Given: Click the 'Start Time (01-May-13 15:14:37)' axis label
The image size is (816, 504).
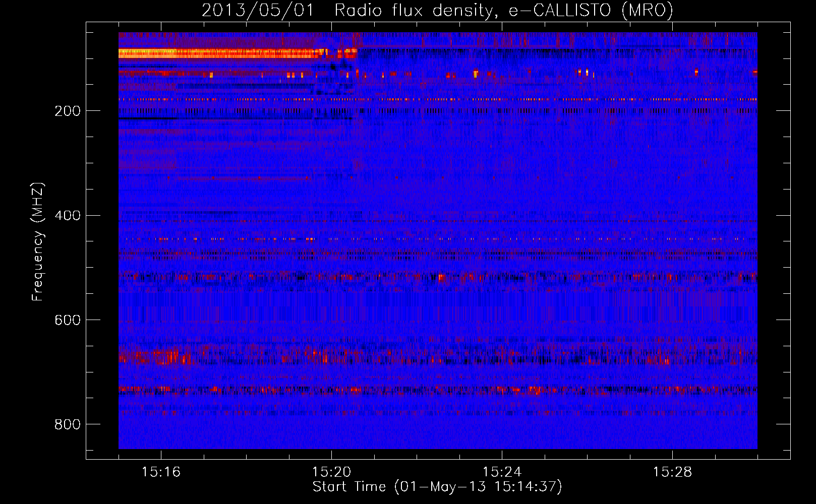Looking at the screenshot, I should coord(437,487).
